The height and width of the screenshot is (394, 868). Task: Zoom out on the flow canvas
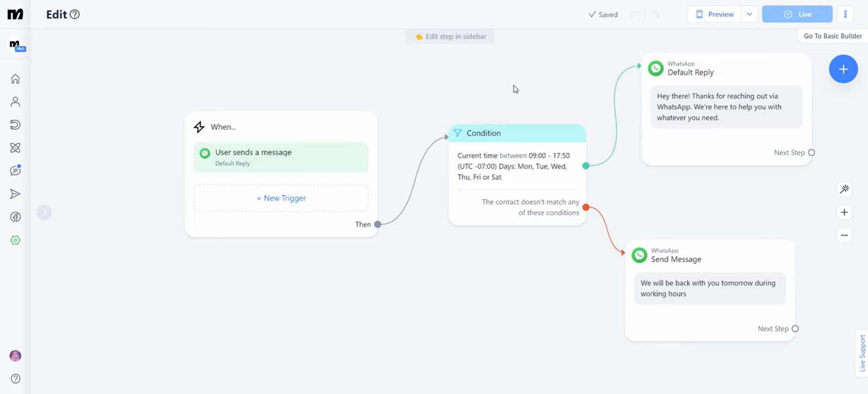tap(844, 235)
